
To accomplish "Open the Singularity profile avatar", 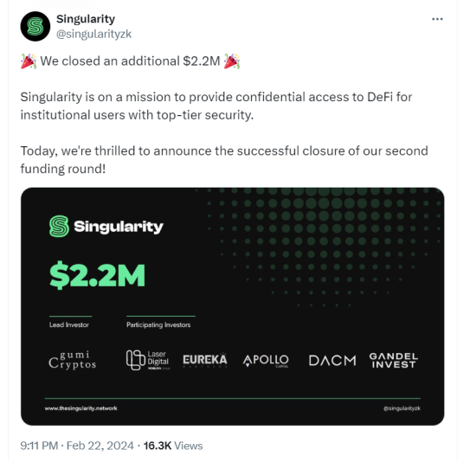I will point(35,27).
